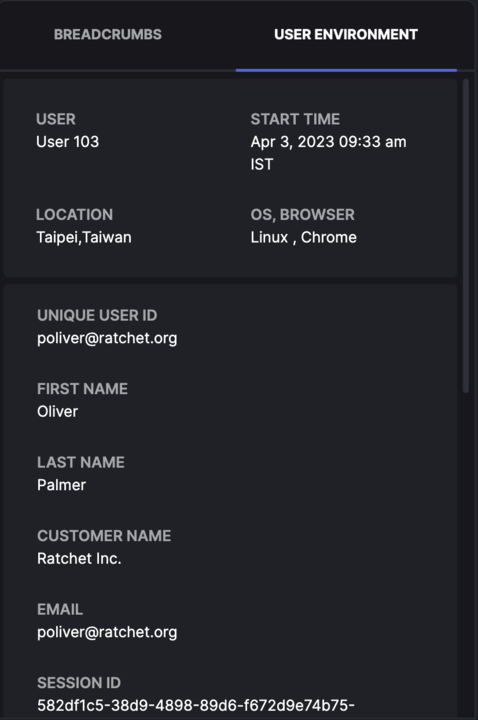The width and height of the screenshot is (478, 720).
Task: Click the unique user ID poliver@ratchet.org
Action: pos(107,338)
